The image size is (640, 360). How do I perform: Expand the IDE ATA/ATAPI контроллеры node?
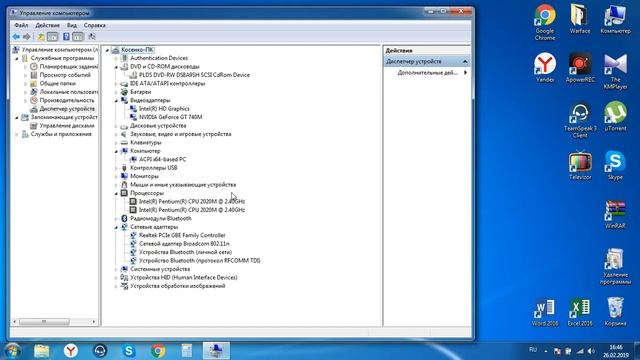(116, 84)
